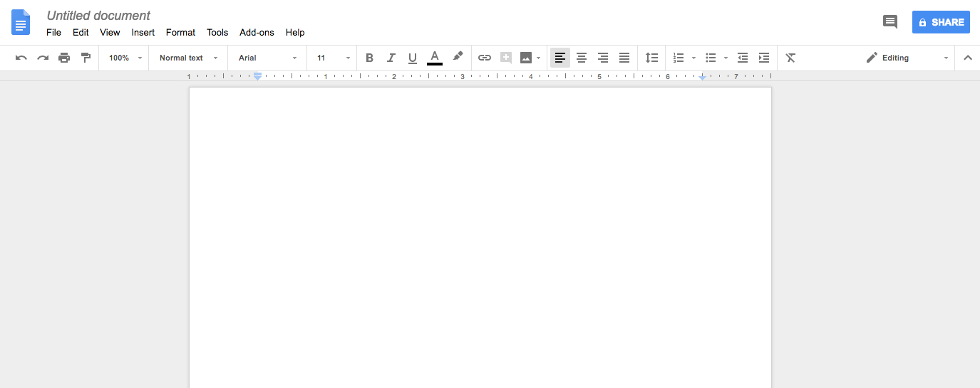Open bulleted list style dropdown arrow
The width and height of the screenshot is (980, 388).
[x=726, y=58]
